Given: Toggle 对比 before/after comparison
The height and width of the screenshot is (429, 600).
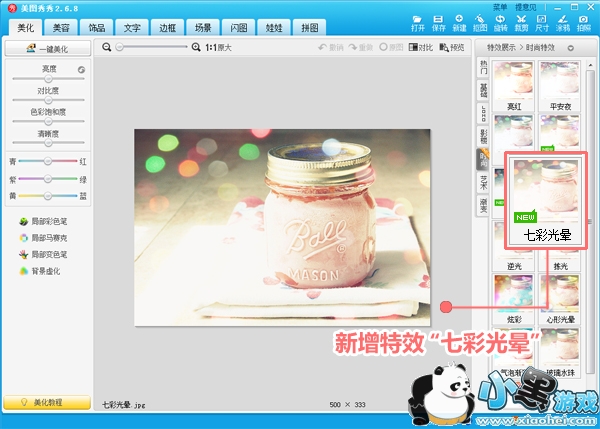Looking at the screenshot, I should pyautogui.click(x=421, y=47).
